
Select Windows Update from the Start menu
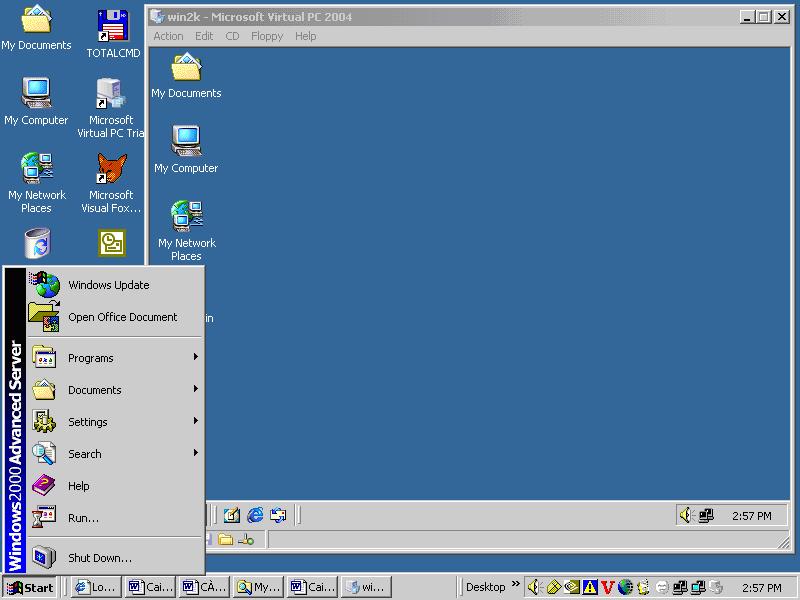coord(110,284)
